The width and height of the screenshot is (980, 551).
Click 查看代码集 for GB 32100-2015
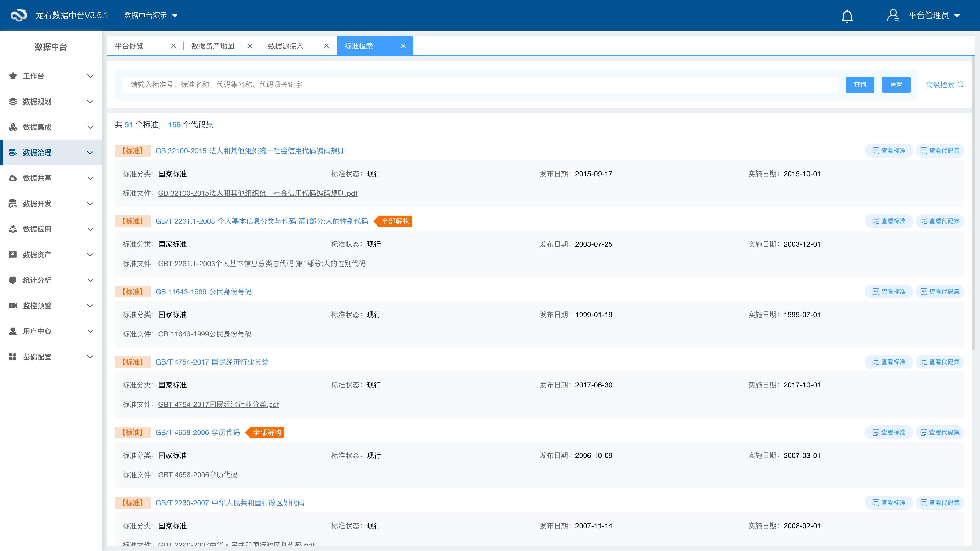pyautogui.click(x=940, y=151)
